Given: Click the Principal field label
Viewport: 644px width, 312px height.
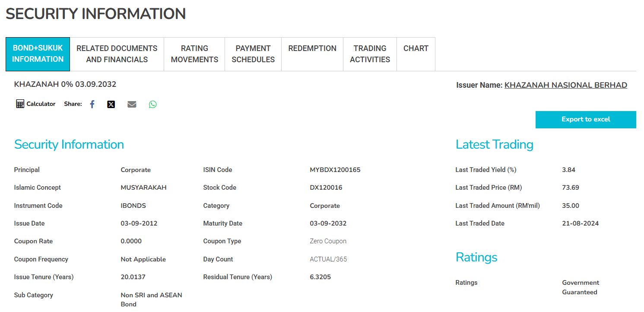Looking at the screenshot, I should (27, 170).
